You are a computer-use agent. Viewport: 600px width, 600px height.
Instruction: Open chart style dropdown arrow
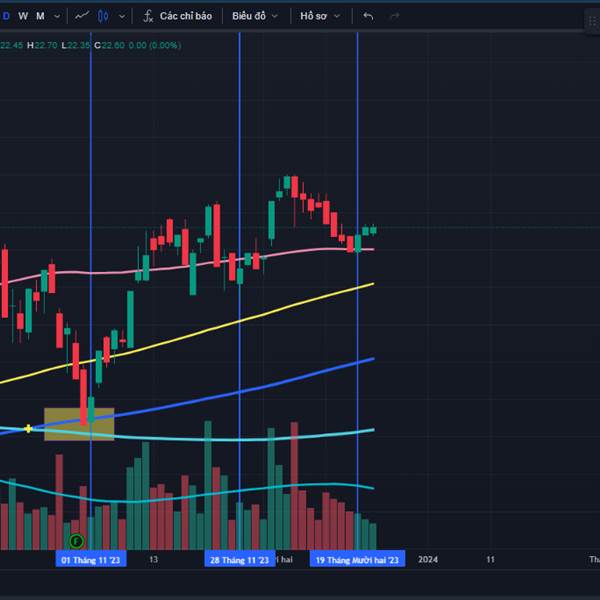tap(122, 16)
